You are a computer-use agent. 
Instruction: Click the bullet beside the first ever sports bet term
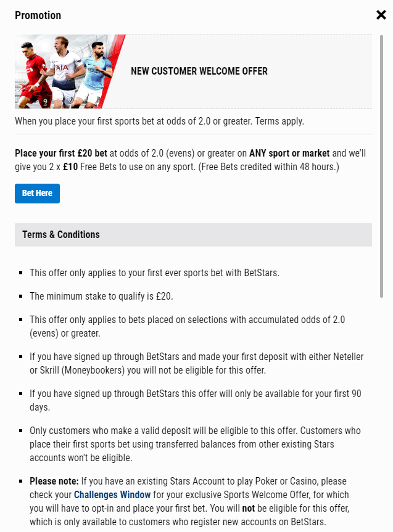coord(21,273)
